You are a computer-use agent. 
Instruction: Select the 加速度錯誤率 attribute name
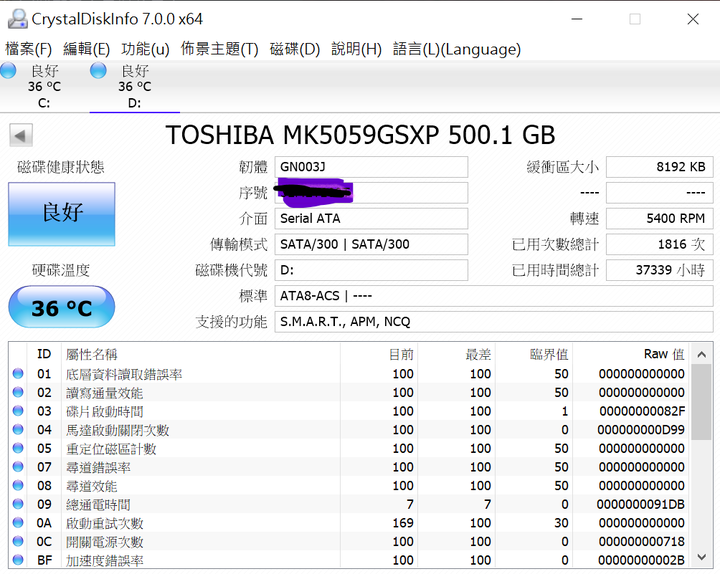point(104,561)
